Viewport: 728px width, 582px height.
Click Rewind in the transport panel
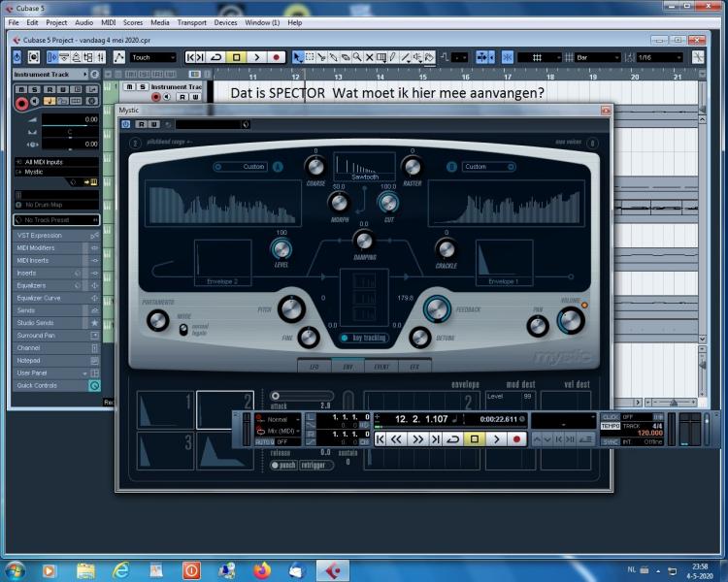click(396, 439)
